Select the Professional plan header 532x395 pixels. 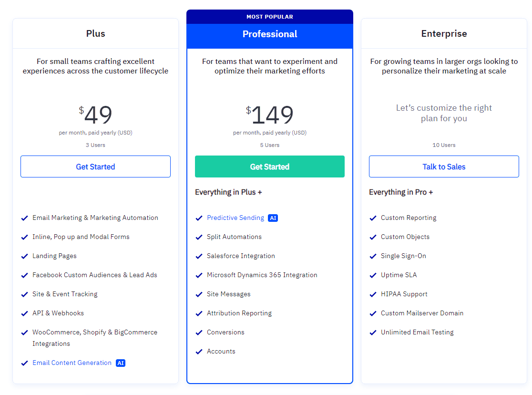tap(270, 34)
